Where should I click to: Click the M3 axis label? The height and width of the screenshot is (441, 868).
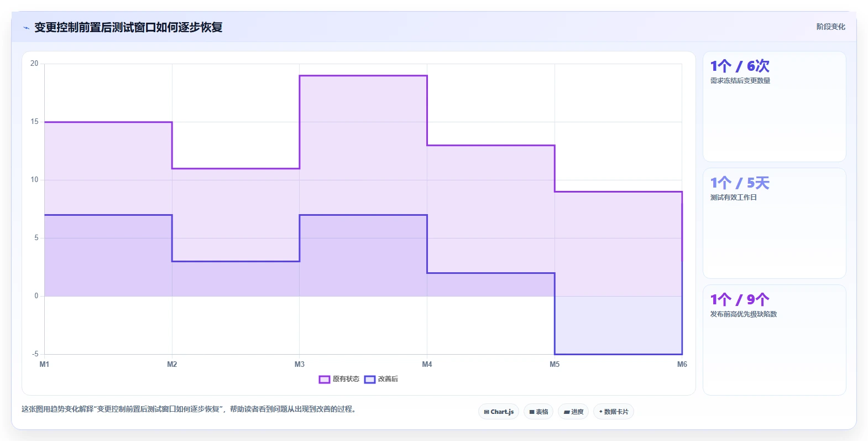(300, 364)
